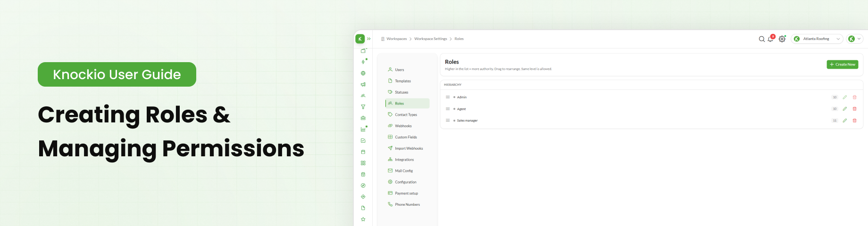Open the bar chart reports icon in sidebar

point(363,129)
